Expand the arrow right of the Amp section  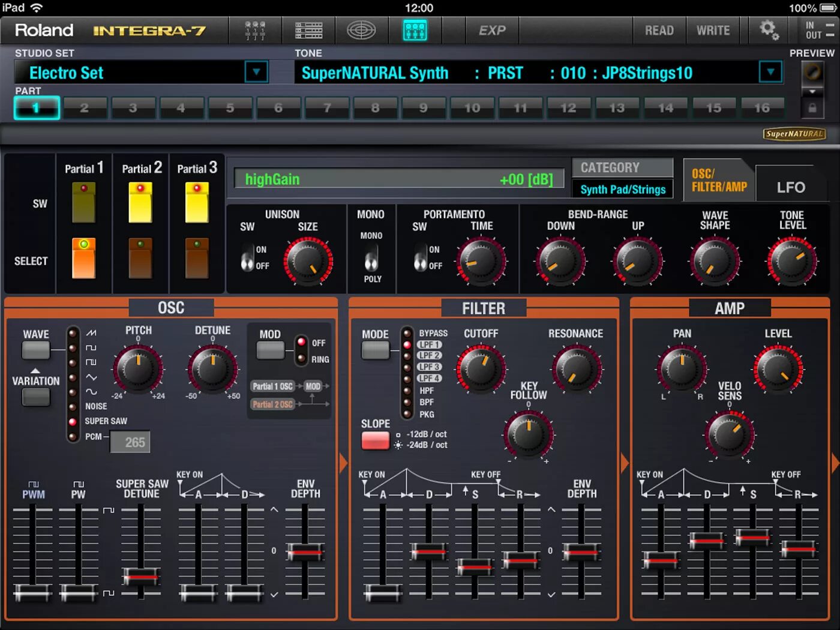(x=835, y=463)
